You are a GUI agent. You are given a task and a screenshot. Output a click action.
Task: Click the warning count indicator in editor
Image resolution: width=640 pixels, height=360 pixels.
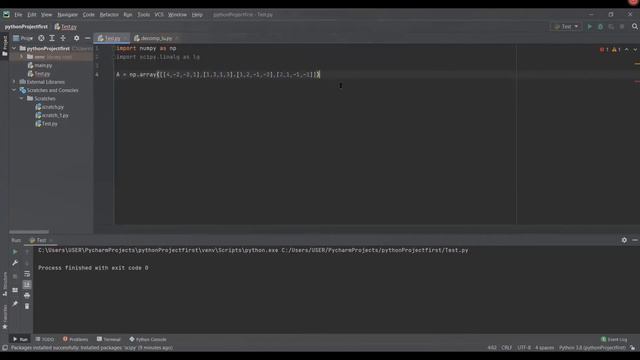(616, 50)
